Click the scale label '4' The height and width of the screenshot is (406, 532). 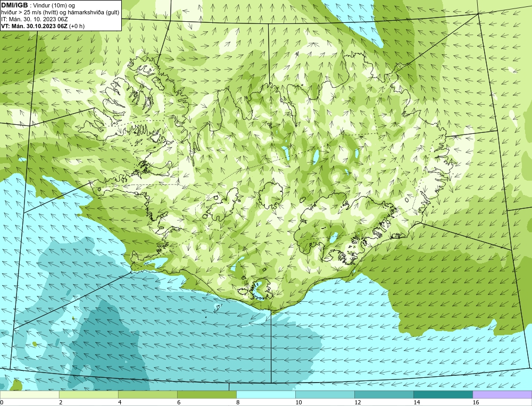120,402
